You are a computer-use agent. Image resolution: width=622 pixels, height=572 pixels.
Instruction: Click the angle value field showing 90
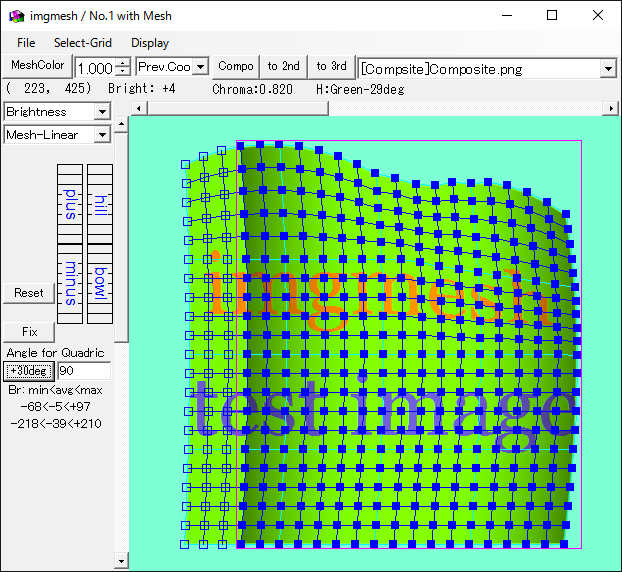84,371
